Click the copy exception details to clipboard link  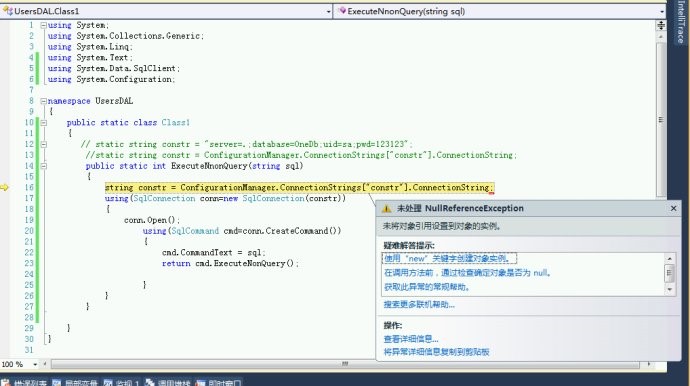(437, 352)
